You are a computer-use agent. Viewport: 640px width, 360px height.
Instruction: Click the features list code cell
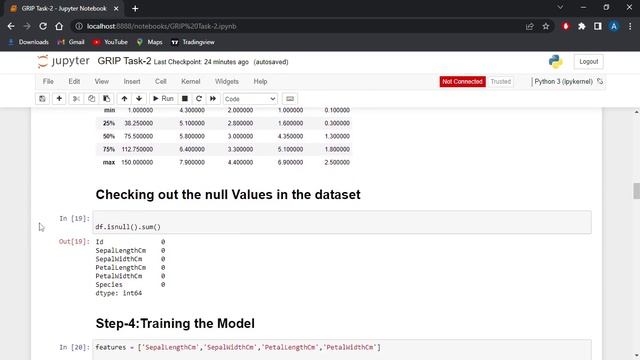click(x=342, y=349)
